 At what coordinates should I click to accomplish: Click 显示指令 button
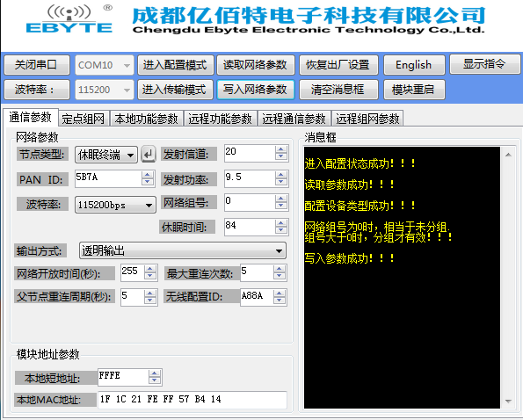click(x=484, y=64)
